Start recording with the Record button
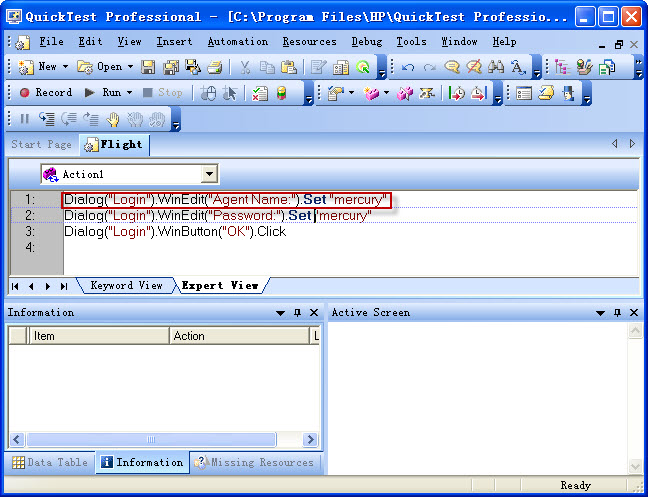 pos(46,93)
